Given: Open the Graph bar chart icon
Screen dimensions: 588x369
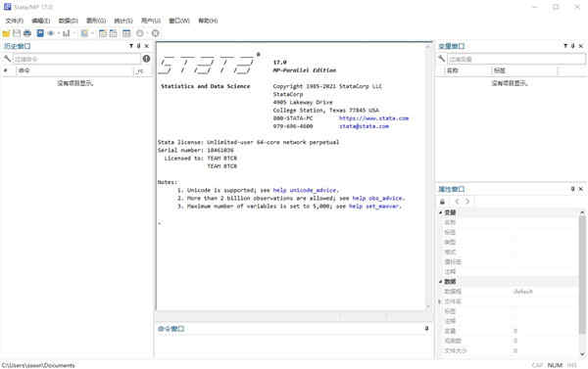Looking at the screenshot, I should coord(67,33).
